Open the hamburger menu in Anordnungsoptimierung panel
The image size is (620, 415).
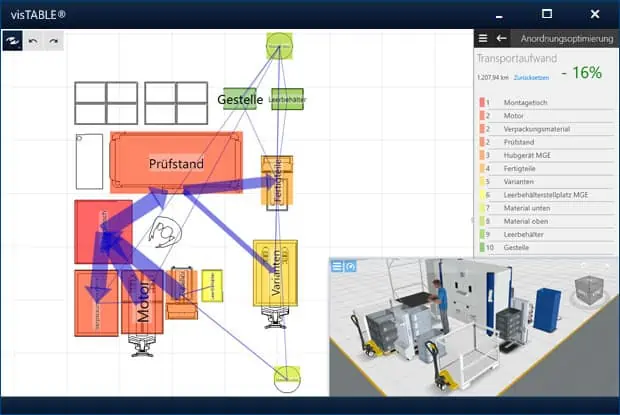pyautogui.click(x=483, y=38)
